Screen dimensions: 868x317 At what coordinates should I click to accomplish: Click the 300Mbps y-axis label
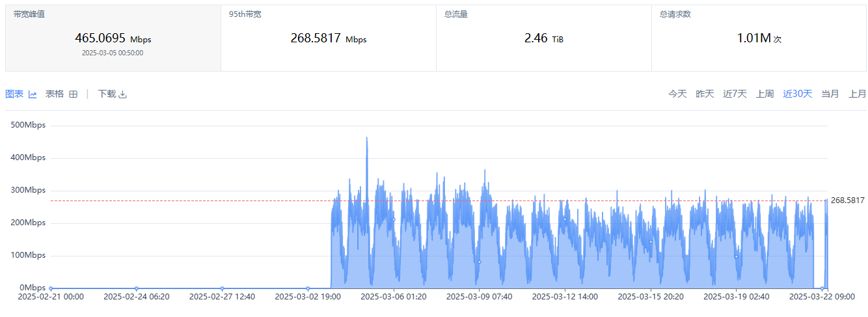tap(29, 190)
